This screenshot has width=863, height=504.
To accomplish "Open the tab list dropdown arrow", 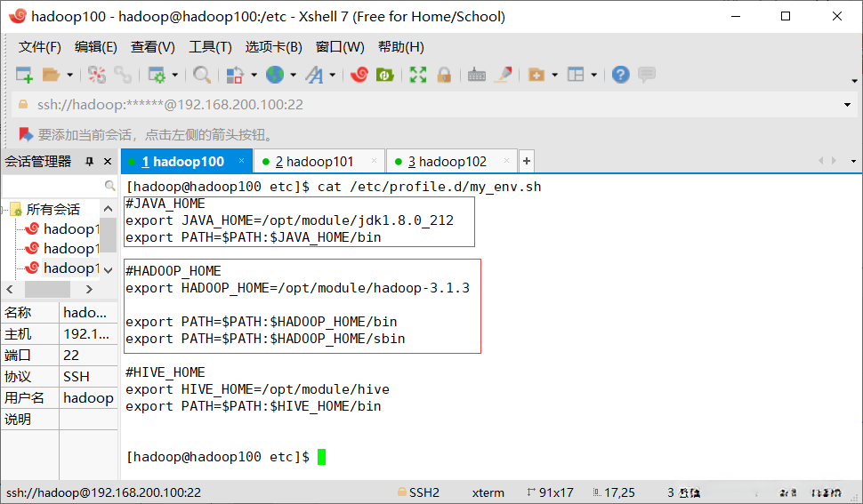I will pyautogui.click(x=853, y=161).
